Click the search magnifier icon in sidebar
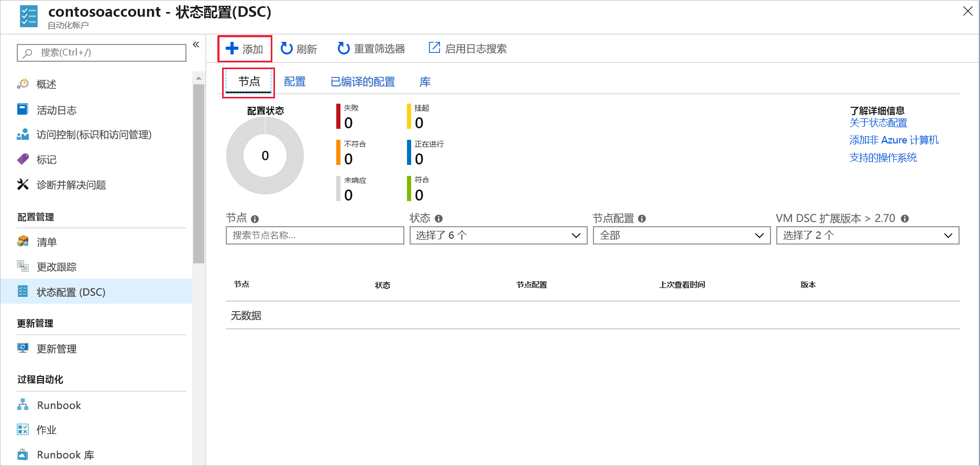Image resolution: width=980 pixels, height=466 pixels. [x=28, y=53]
